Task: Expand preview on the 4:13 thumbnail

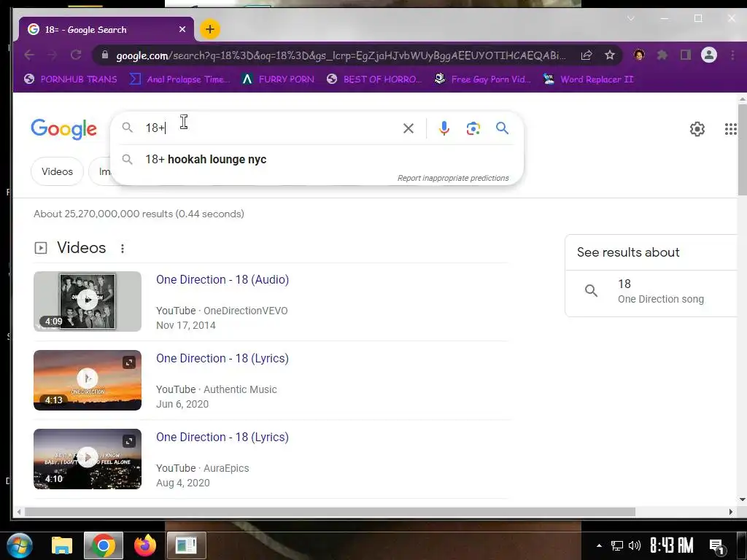Action: [x=129, y=363]
